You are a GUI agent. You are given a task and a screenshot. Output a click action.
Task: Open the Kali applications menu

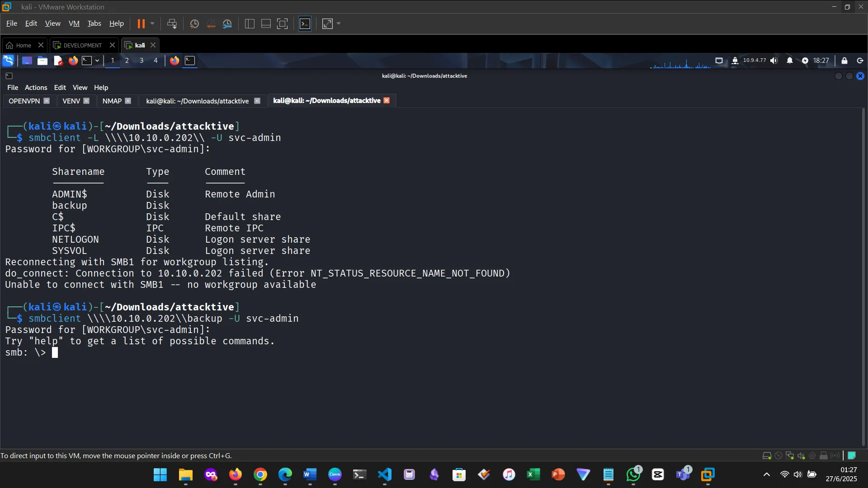8,60
